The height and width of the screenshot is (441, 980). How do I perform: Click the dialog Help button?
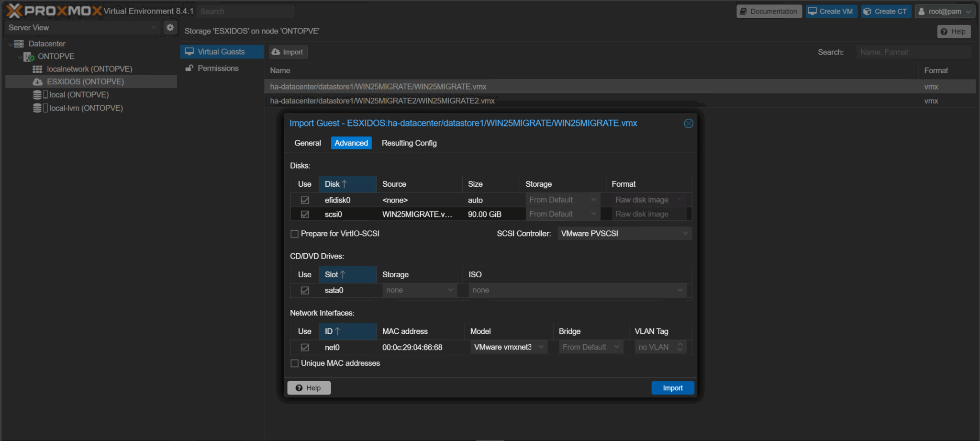(x=309, y=388)
